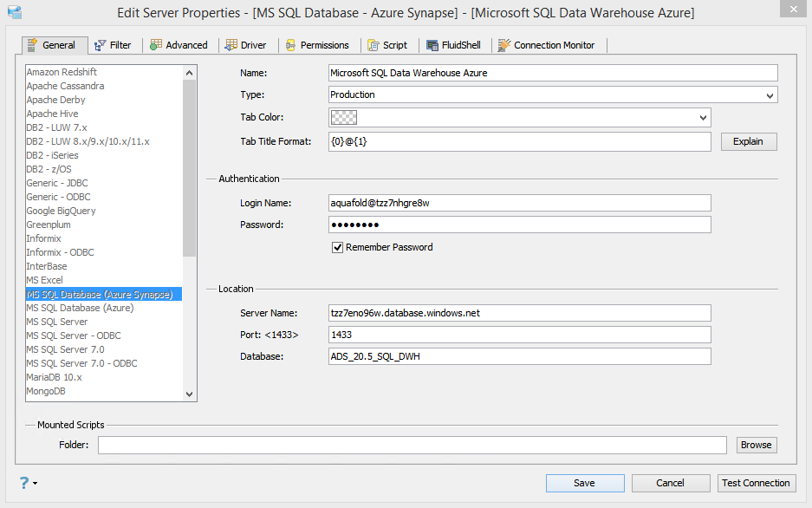Image resolution: width=812 pixels, height=508 pixels.
Task: Click the Explain button
Action: coord(749,141)
